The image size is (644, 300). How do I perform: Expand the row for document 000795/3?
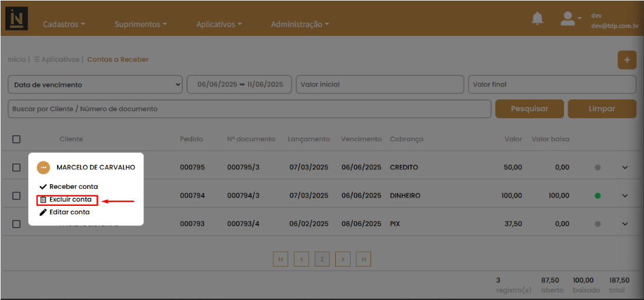coord(625,168)
